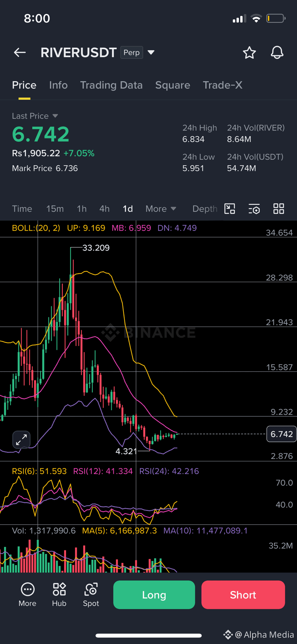The width and height of the screenshot is (297, 644).
Task: Go back with the left arrow icon
Action: [20, 52]
